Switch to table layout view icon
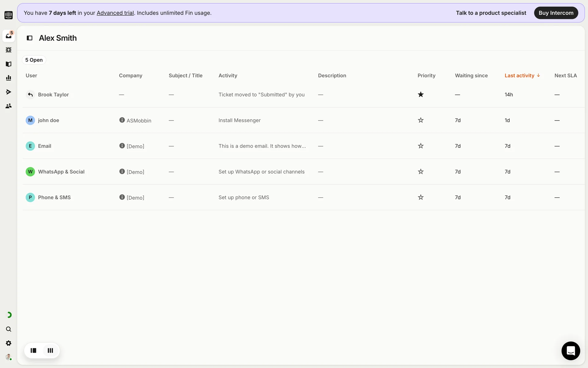This screenshot has width=588, height=368. point(50,350)
